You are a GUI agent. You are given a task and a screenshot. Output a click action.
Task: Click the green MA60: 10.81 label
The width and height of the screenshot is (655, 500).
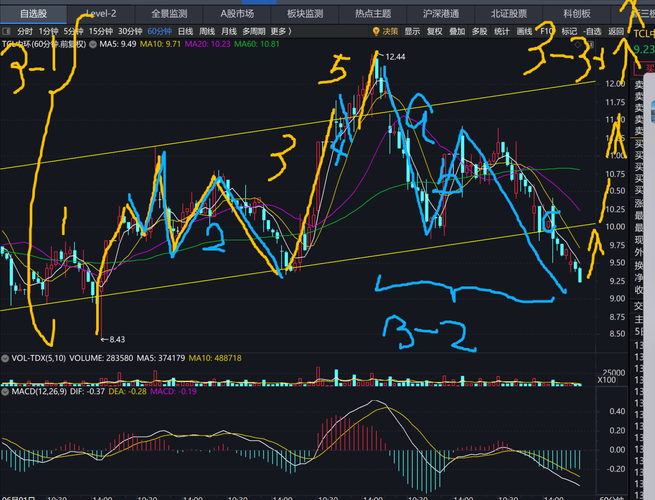[x=256, y=44]
